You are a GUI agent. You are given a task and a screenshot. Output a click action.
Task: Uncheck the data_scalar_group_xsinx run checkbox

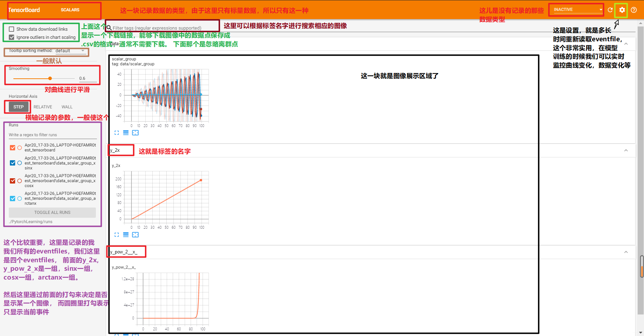coord(13,163)
